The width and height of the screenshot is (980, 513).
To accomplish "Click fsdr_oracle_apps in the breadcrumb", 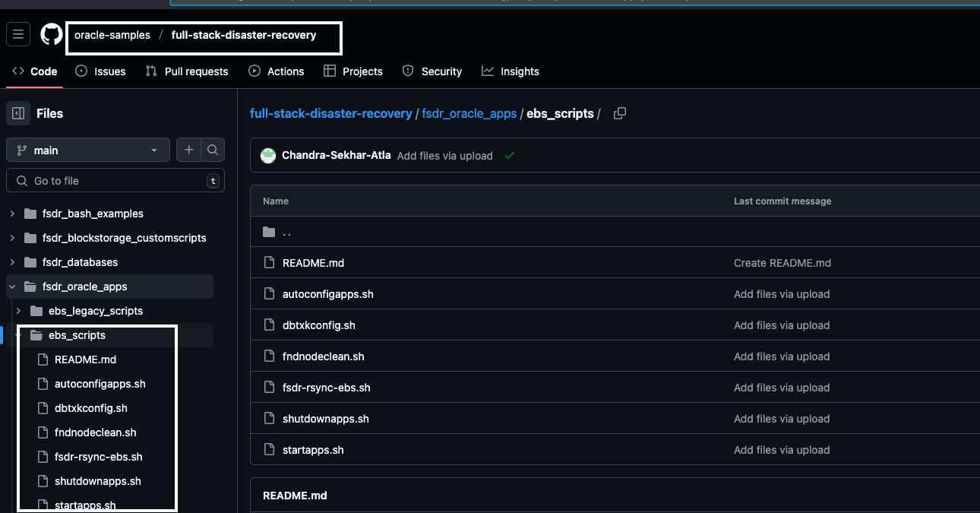I will (x=469, y=113).
